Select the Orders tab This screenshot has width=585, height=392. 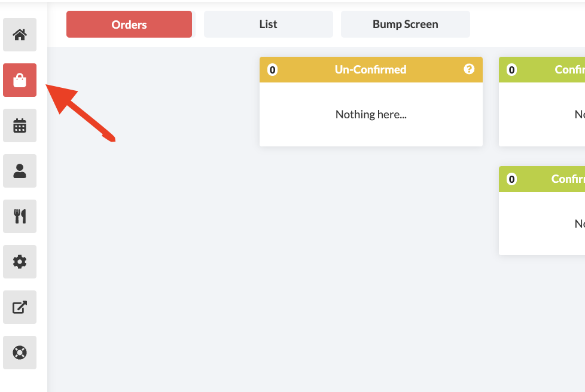(129, 24)
